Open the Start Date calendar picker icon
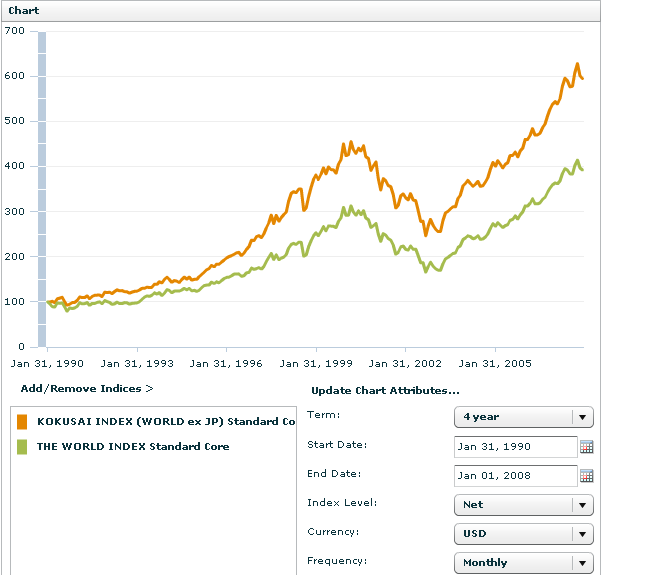 point(586,447)
